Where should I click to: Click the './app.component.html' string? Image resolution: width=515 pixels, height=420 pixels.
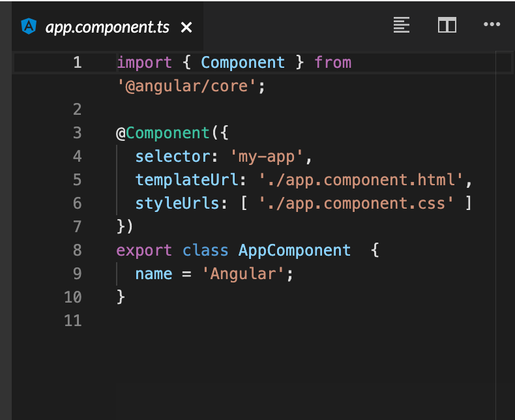360,180
